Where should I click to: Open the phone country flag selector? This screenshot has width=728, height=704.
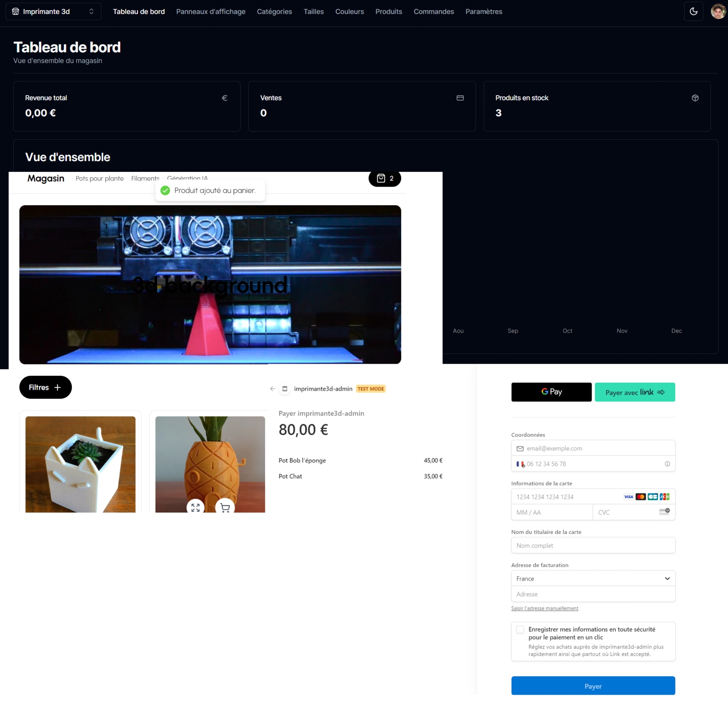(520, 464)
